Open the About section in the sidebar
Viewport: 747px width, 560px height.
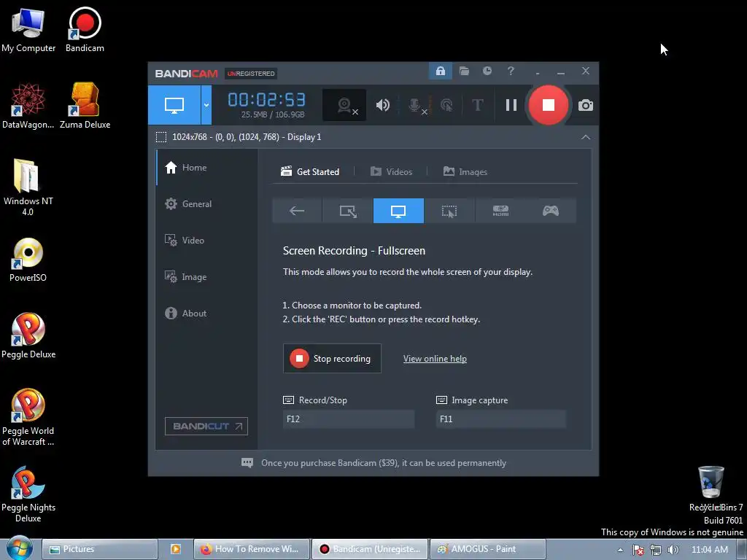coord(186,314)
